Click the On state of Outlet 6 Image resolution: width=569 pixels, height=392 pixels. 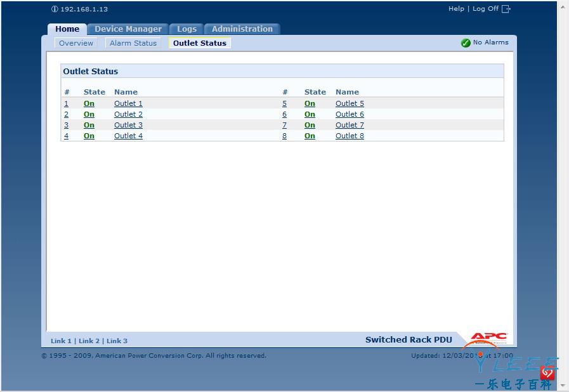point(310,114)
